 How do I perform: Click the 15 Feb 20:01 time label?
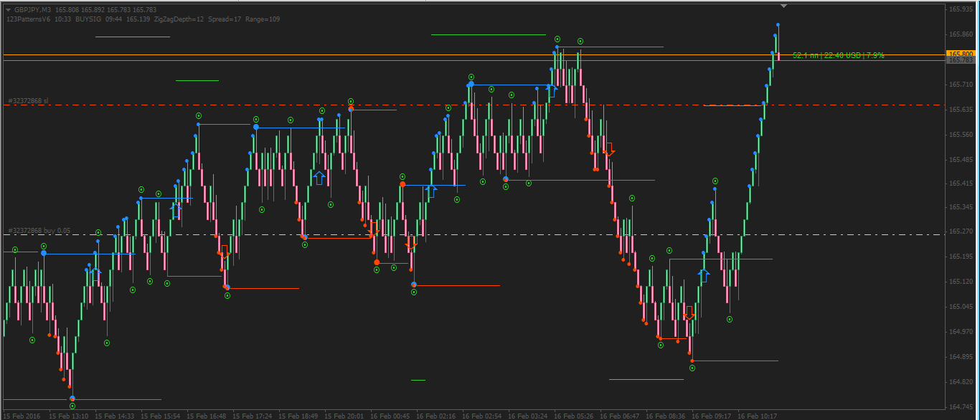[x=344, y=416]
